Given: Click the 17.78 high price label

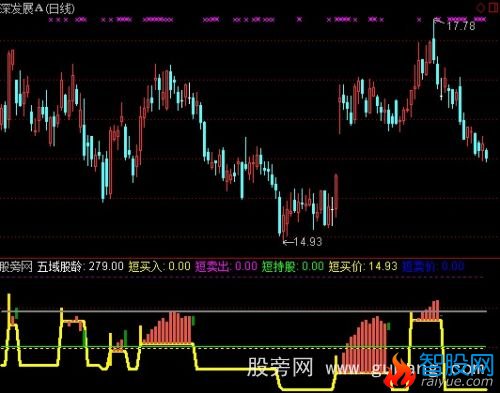Looking at the screenshot, I should [461, 26].
